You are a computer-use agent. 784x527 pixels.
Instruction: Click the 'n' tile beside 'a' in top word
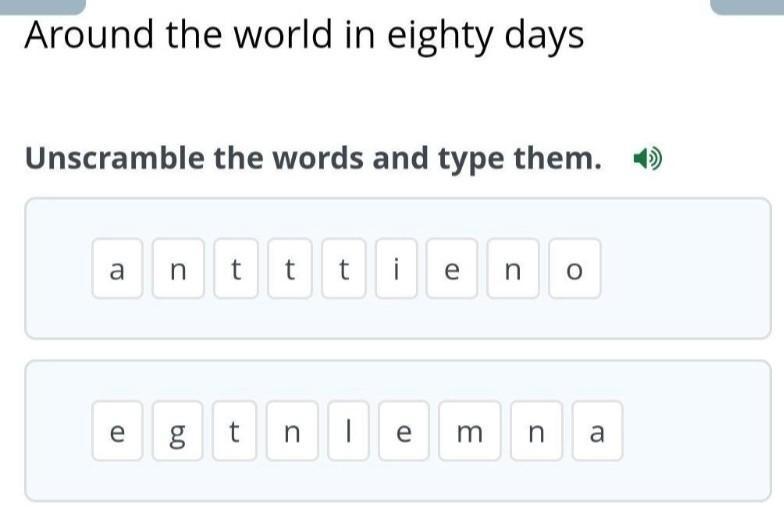pyautogui.click(x=179, y=269)
